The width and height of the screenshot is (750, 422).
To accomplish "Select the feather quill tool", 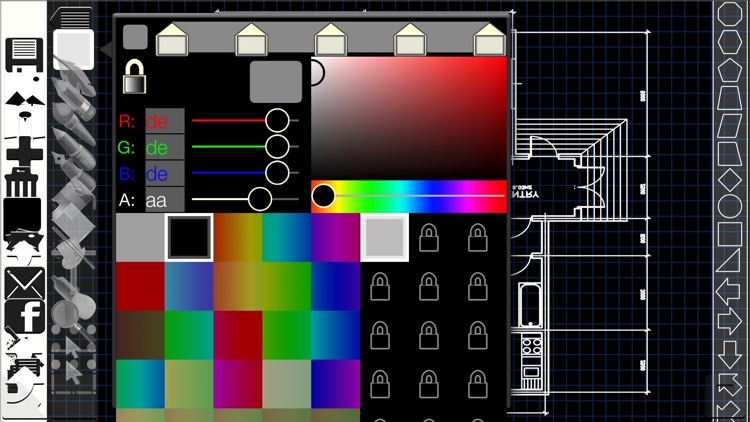I will (73, 74).
